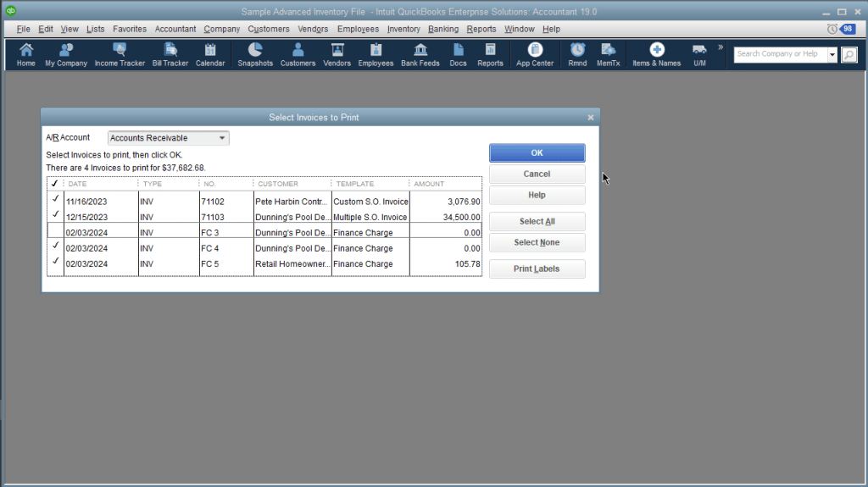The image size is (868, 487).
Task: Open the Inventory menu
Action: [403, 29]
